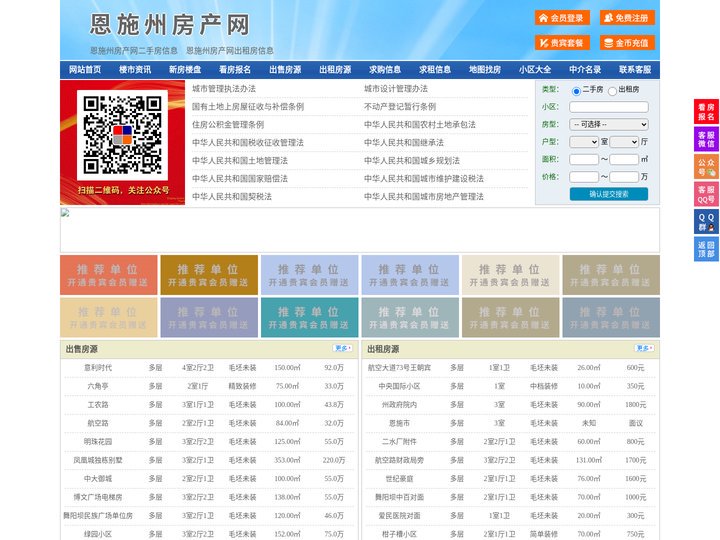Open the 航空大道73号王朝宾 rental listing
This screenshot has width=720, height=540.
click(399, 368)
